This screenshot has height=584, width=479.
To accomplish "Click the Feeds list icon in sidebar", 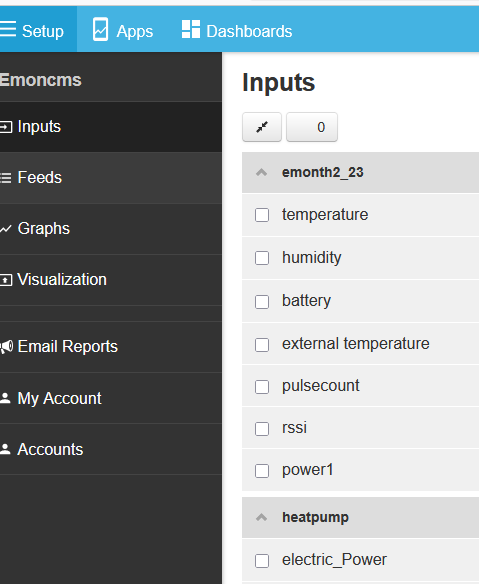I will tap(6, 178).
